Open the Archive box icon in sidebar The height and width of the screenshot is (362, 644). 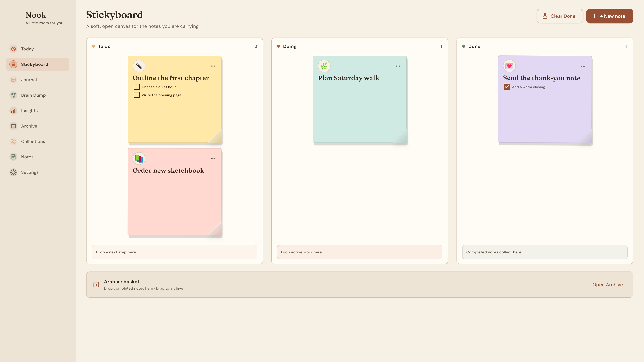click(13, 126)
